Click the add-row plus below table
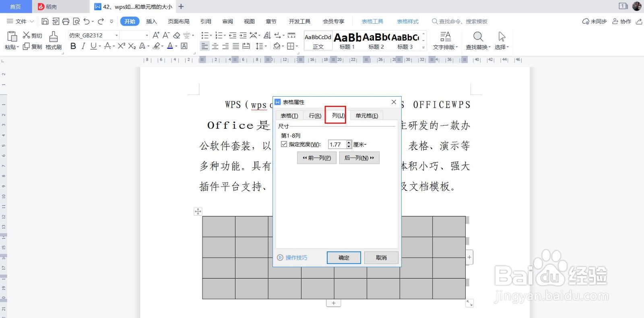644x318 pixels. coord(333,303)
